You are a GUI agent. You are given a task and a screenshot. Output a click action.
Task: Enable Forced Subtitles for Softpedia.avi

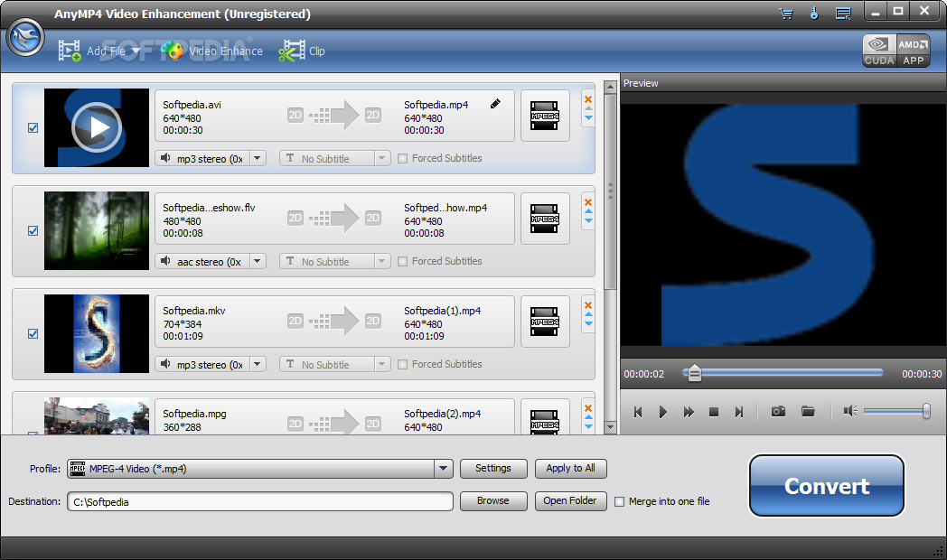tap(403, 159)
